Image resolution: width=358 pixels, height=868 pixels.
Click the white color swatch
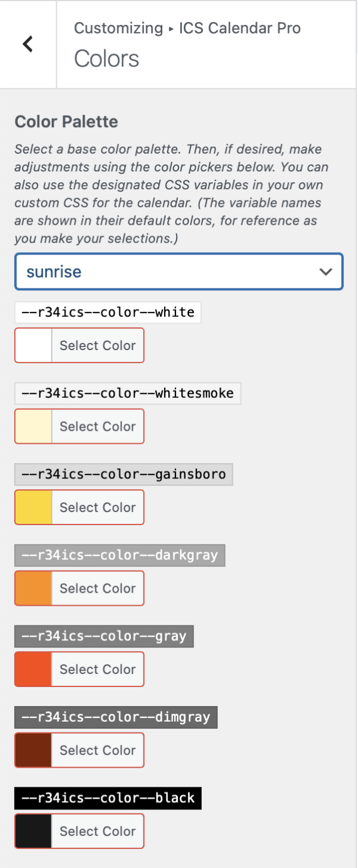coord(32,345)
